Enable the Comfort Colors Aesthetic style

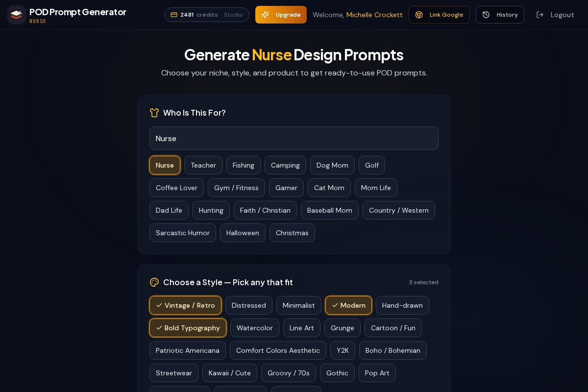click(x=278, y=350)
